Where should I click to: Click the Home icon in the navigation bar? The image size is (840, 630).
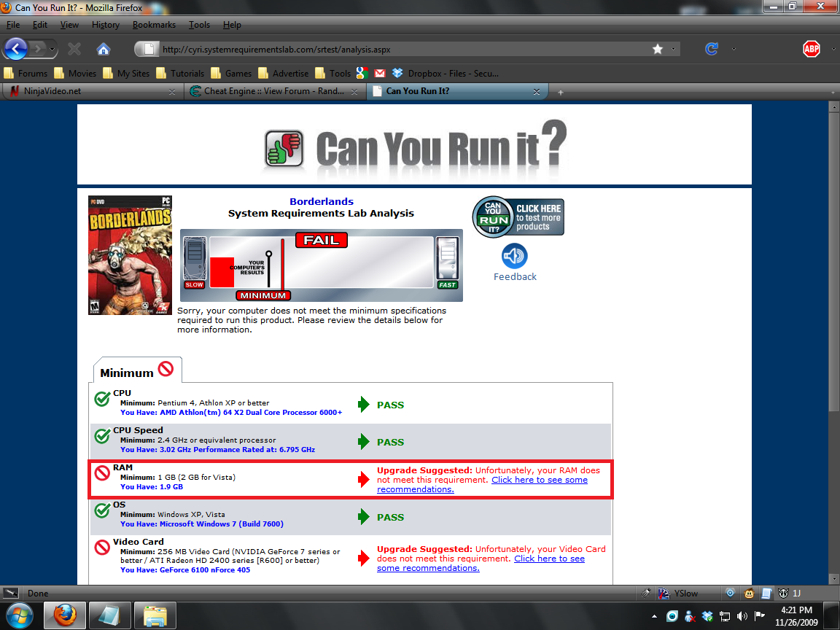[x=103, y=50]
